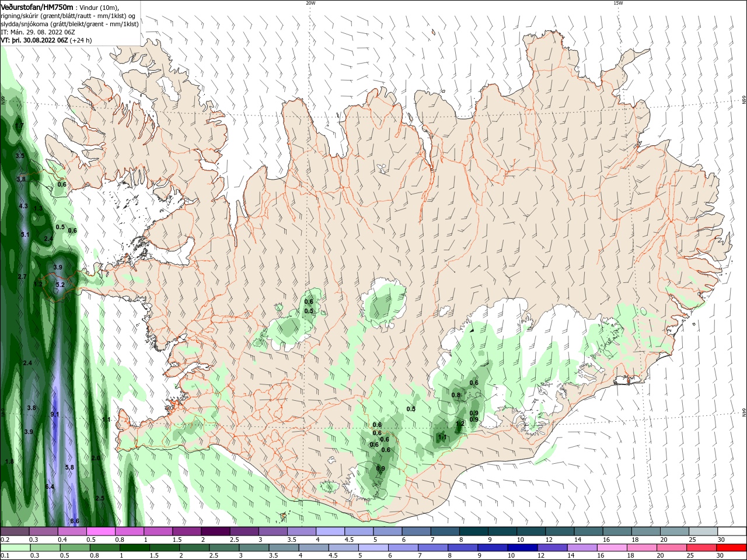The height and width of the screenshot is (560, 747).
Task: Click the 5.8 precipitation value
Action: (x=69, y=467)
